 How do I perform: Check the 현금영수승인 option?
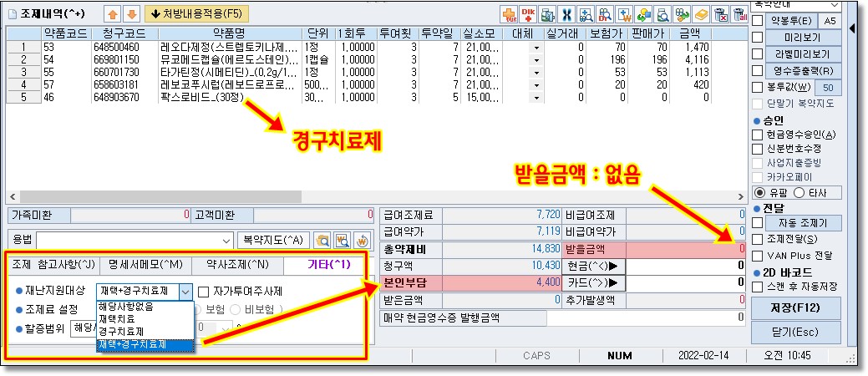[x=758, y=135]
